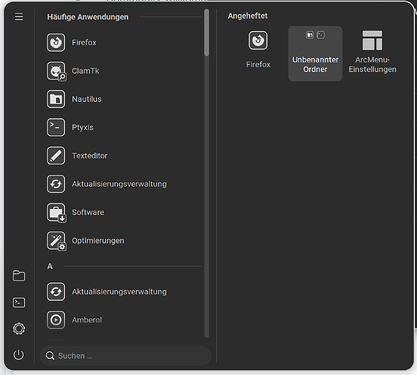Click the pinned Firefox icon
417x375 pixels.
(258, 49)
